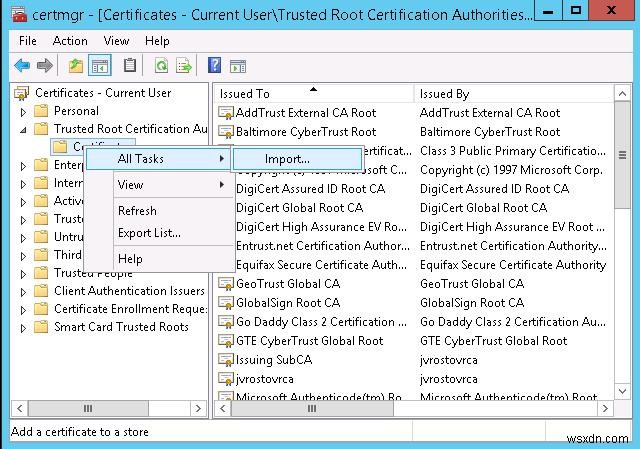This screenshot has width=640, height=449.
Task: Expand the Client Authentication Issuers node arrow
Action: coord(23,292)
